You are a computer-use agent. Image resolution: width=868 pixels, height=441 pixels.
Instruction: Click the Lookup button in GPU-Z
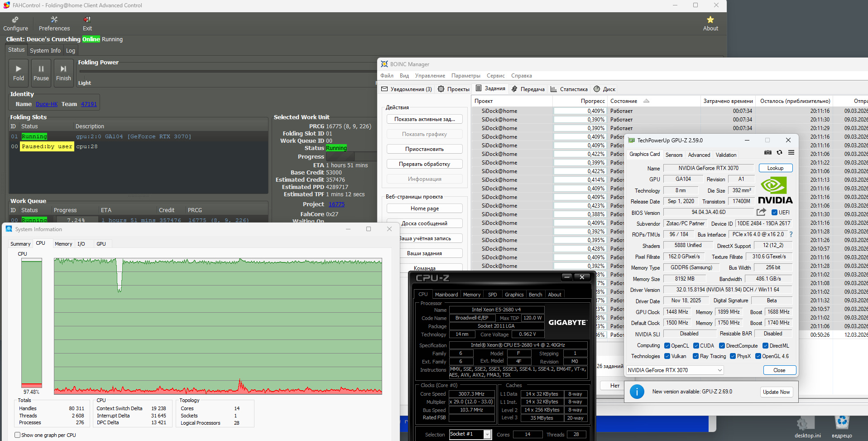coord(775,168)
